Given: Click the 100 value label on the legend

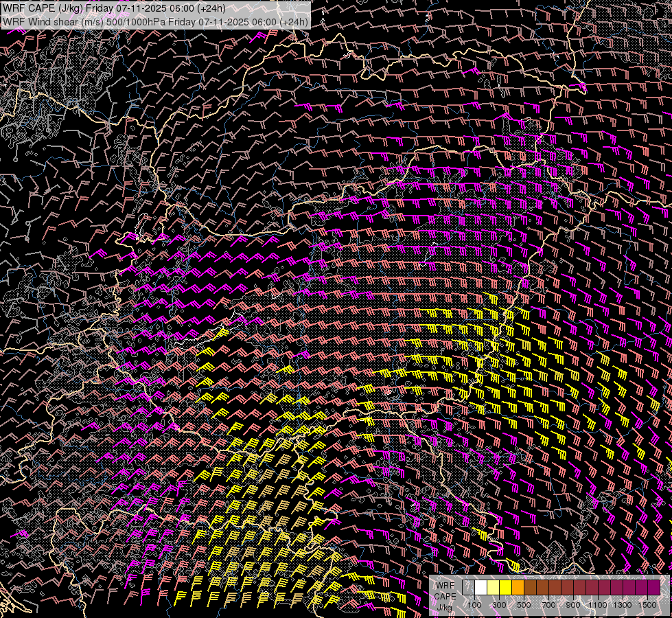Looking at the screenshot, I should click(474, 605).
